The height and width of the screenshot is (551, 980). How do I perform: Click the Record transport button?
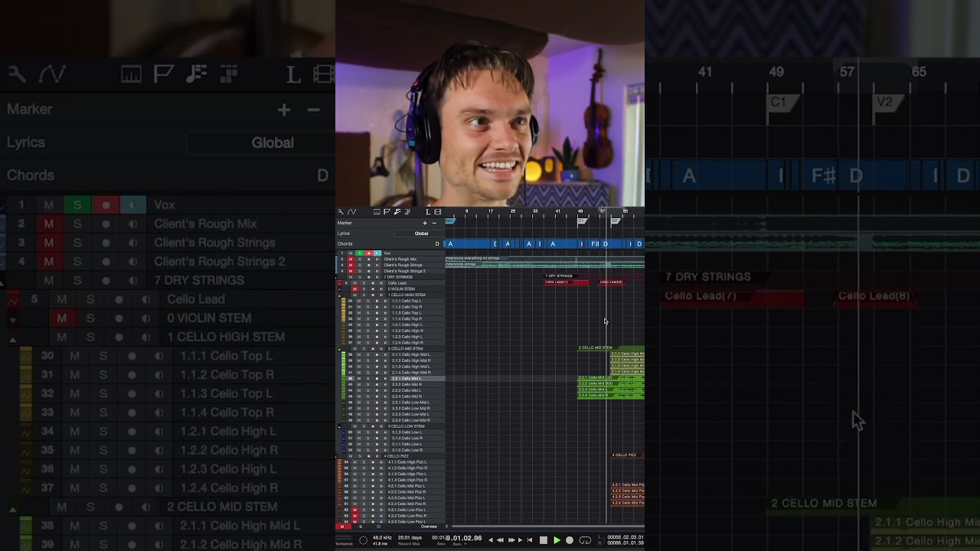click(570, 540)
